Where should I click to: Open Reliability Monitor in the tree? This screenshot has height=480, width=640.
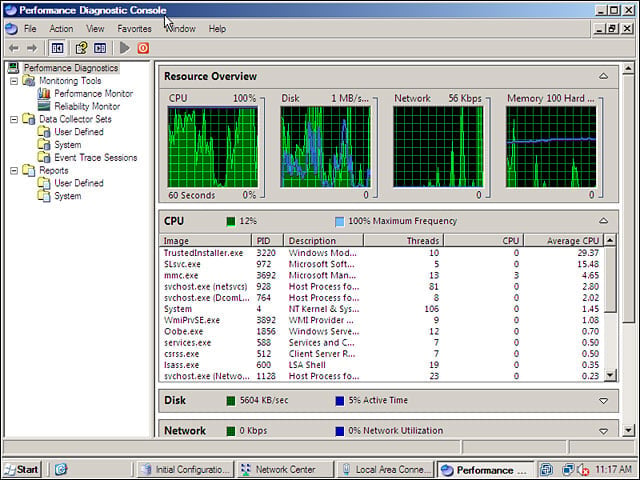coord(87,106)
